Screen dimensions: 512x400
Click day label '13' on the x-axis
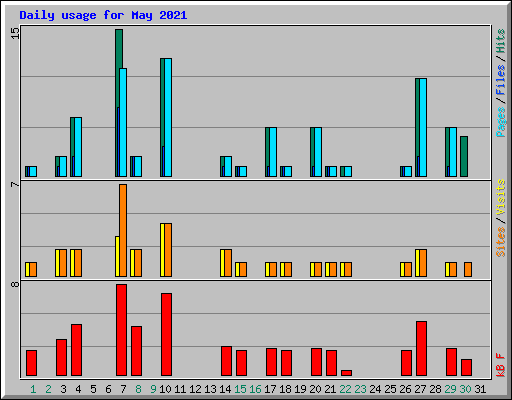coord(210,389)
